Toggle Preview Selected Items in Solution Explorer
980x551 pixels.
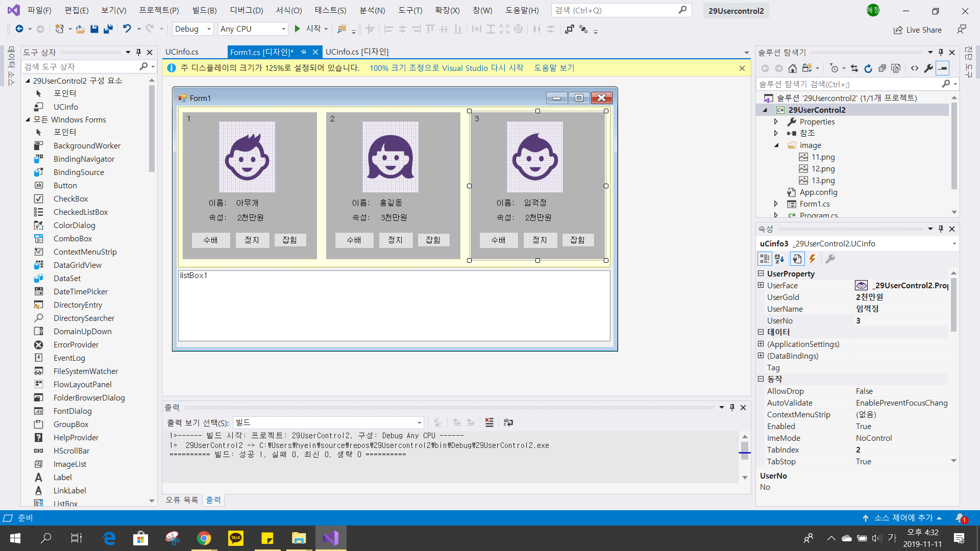(x=943, y=68)
